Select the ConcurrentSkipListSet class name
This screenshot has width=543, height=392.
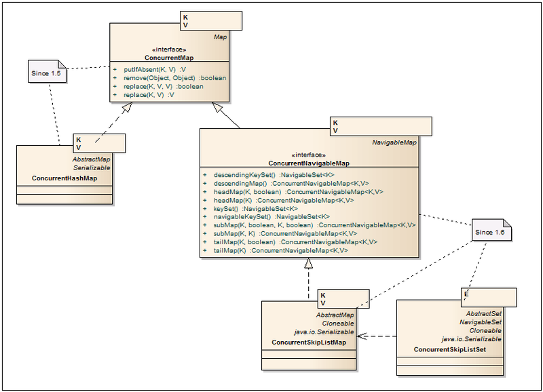[x=450, y=349]
